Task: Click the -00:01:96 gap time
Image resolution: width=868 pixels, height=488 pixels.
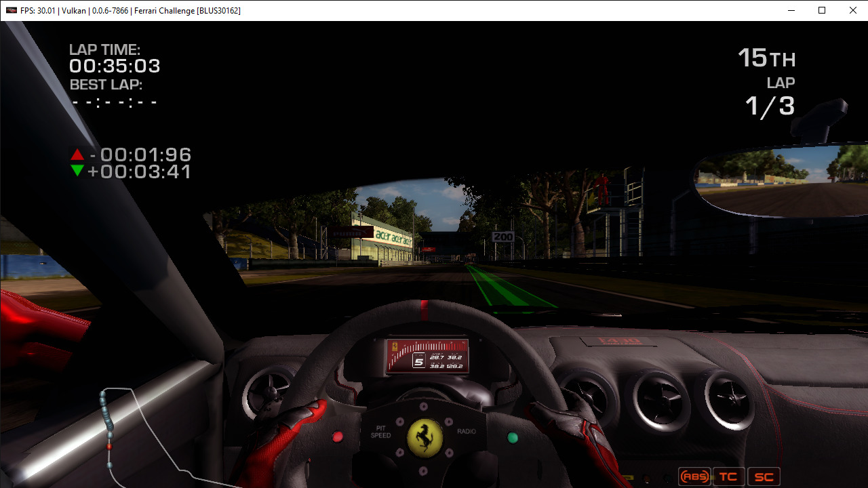Action: pos(140,155)
